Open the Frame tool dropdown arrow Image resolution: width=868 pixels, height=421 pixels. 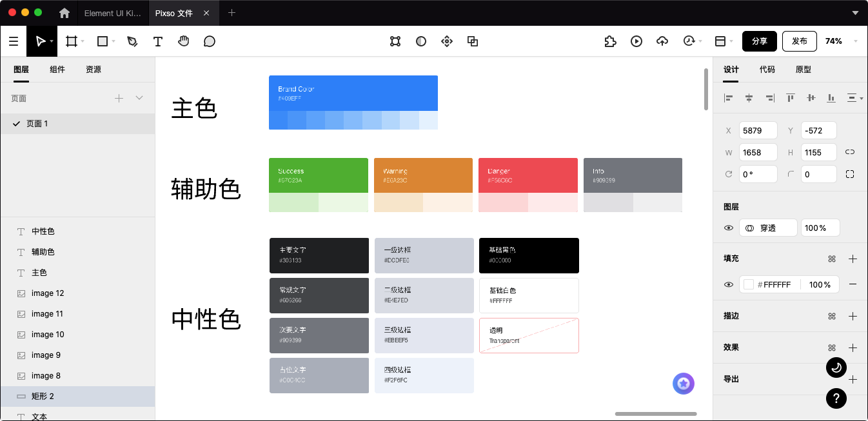tap(83, 42)
